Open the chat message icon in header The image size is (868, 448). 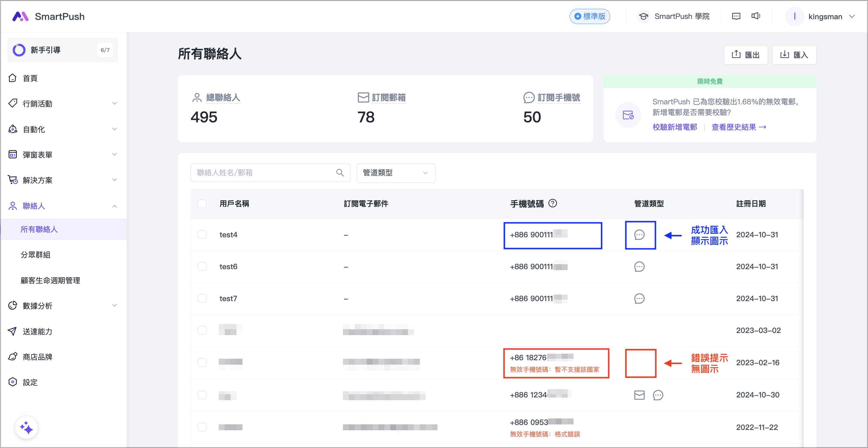point(736,16)
